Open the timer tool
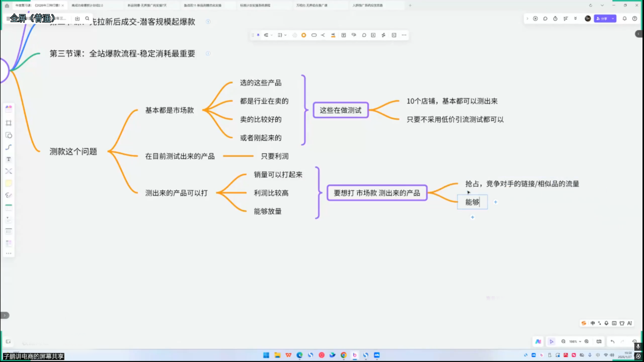Image resolution: width=644 pixels, height=362 pixels. point(555,19)
